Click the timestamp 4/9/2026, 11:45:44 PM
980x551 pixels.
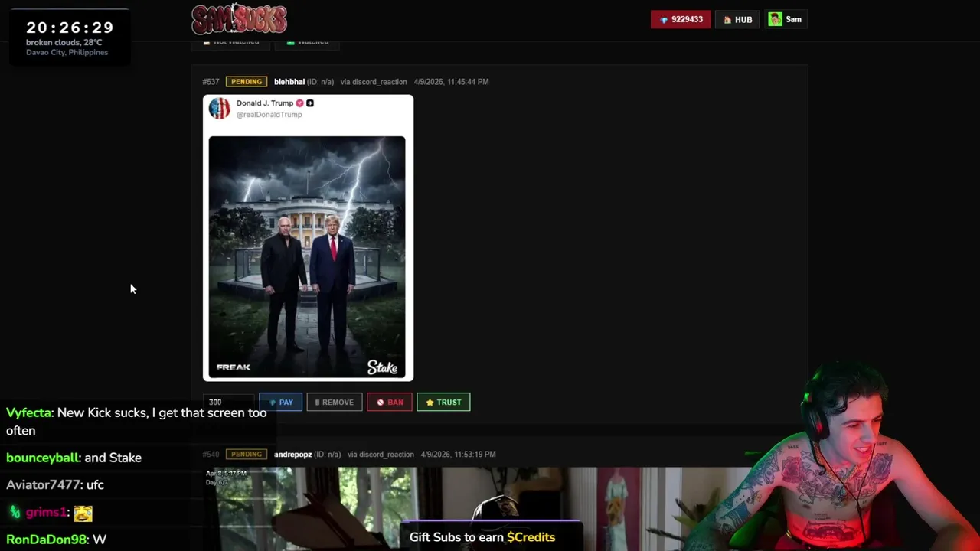[451, 82]
